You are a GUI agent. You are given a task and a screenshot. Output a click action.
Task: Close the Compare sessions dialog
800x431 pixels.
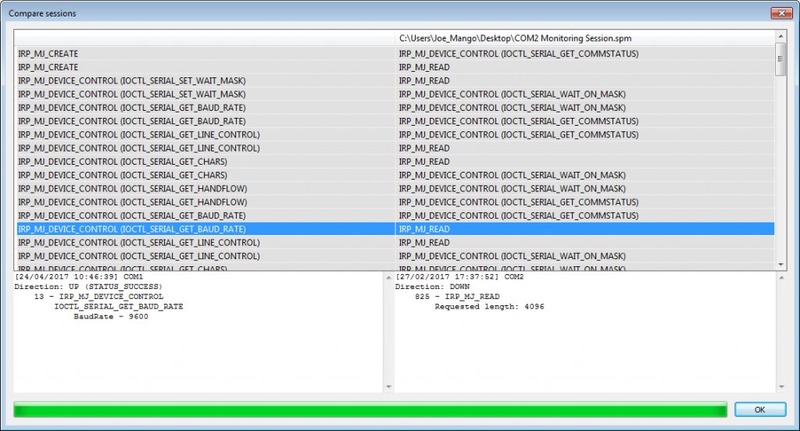pyautogui.click(x=781, y=13)
